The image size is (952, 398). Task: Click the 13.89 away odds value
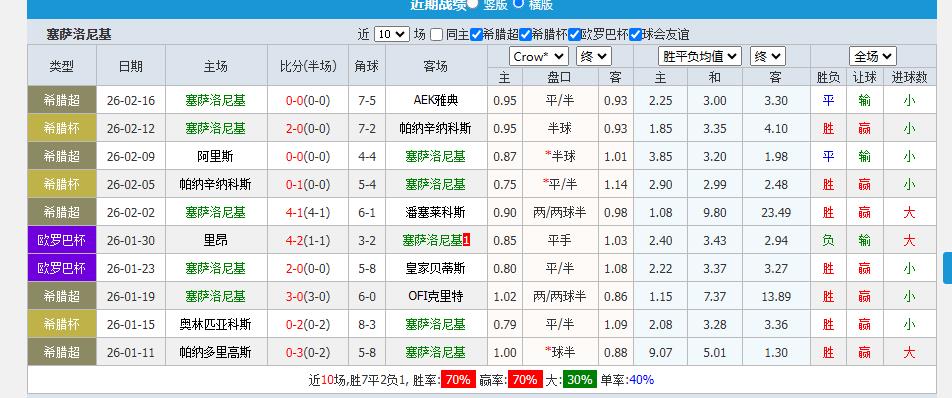point(776,297)
